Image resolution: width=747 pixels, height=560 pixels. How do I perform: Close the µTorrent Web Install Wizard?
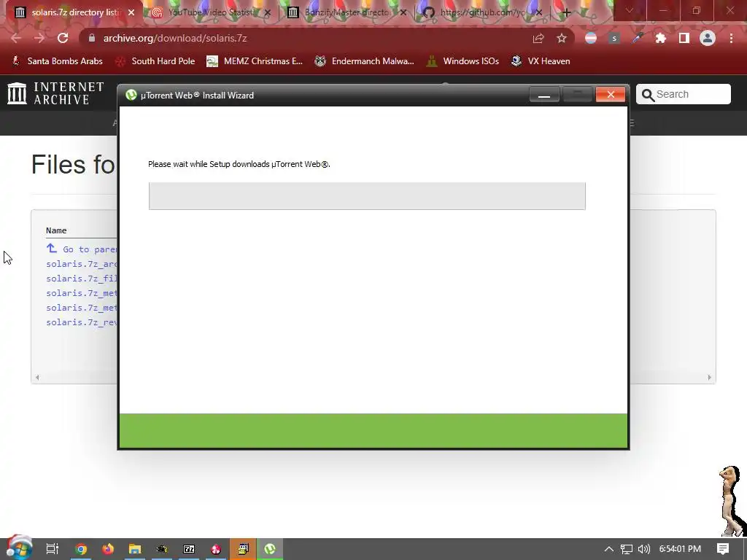tap(611, 95)
